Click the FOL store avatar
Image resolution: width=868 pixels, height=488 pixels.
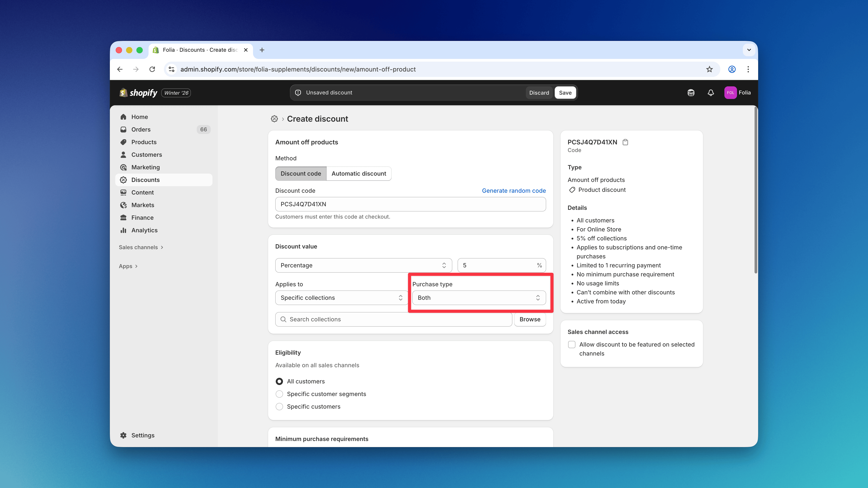(x=730, y=93)
